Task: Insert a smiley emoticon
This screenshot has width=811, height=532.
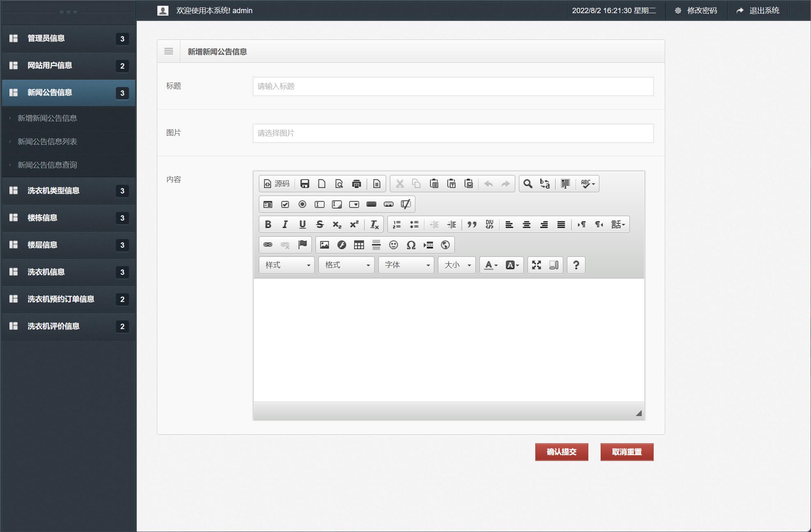Action: (x=393, y=245)
